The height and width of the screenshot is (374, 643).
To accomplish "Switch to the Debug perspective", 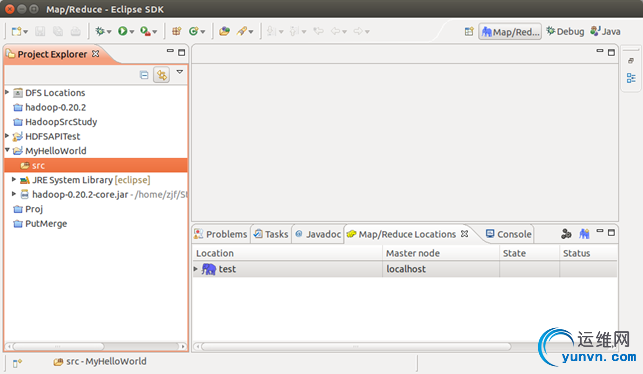I will click(x=565, y=32).
